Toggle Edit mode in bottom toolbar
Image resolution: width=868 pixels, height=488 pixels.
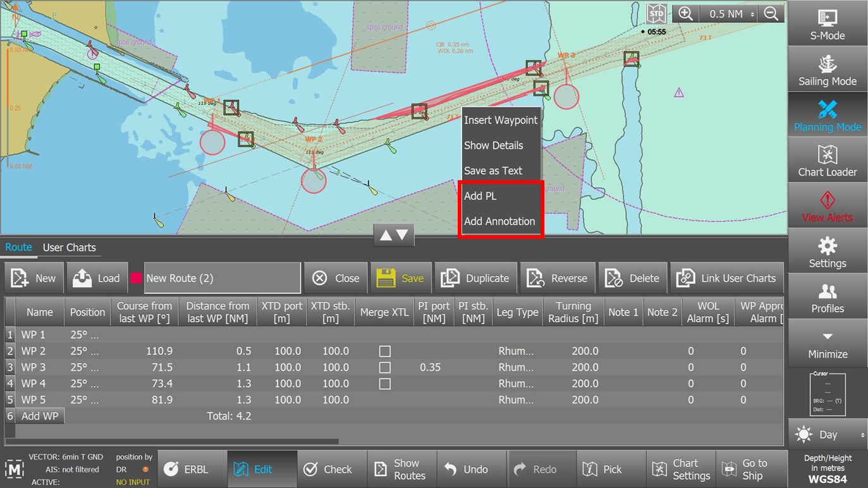[x=262, y=469]
